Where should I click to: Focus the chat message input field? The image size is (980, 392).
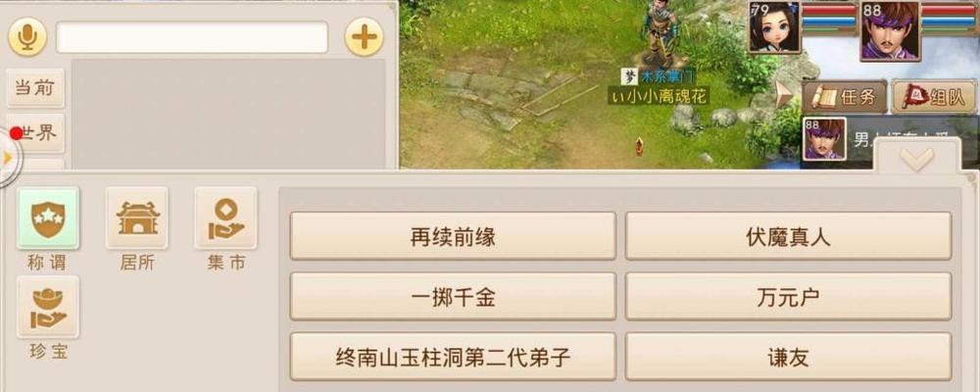(x=192, y=37)
